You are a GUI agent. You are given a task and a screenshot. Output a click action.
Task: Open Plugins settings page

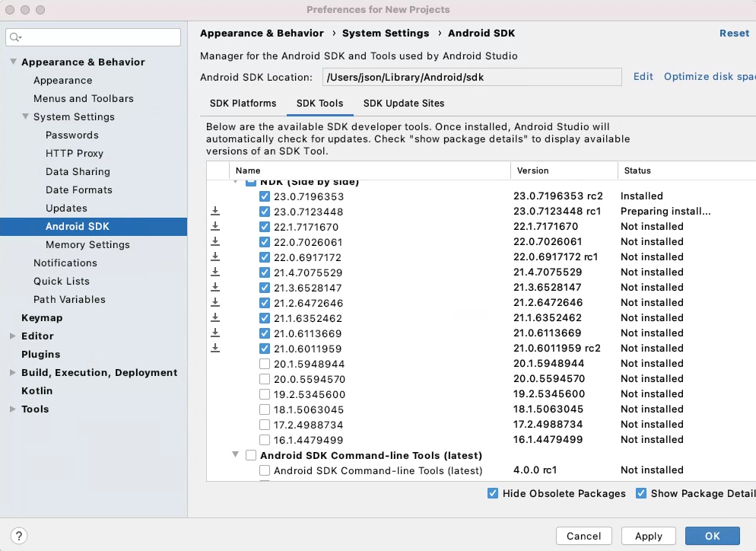(40, 354)
